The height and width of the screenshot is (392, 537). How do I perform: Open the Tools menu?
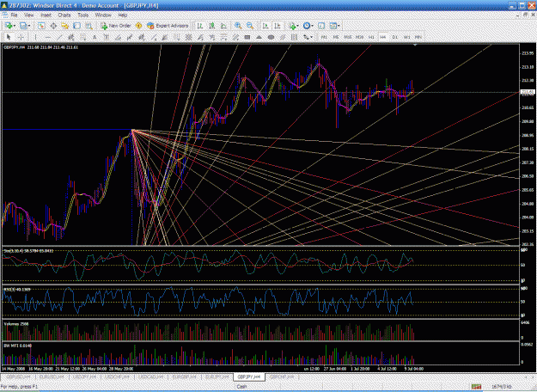82,15
